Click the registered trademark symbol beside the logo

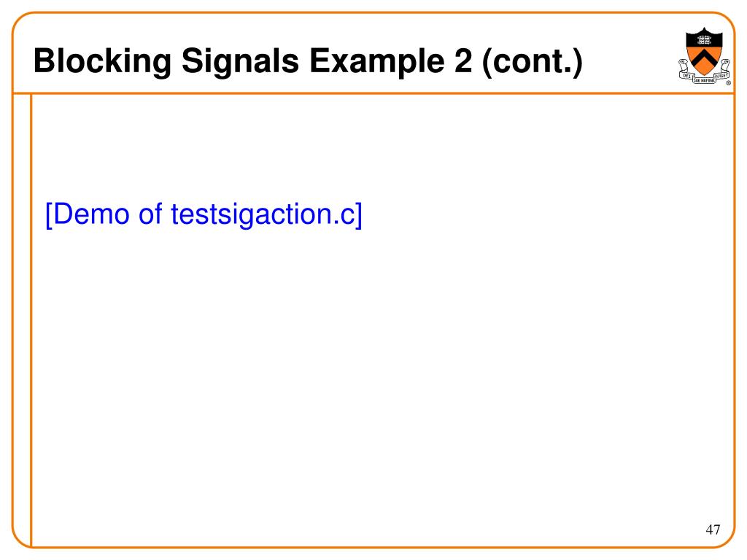pyautogui.click(x=728, y=83)
